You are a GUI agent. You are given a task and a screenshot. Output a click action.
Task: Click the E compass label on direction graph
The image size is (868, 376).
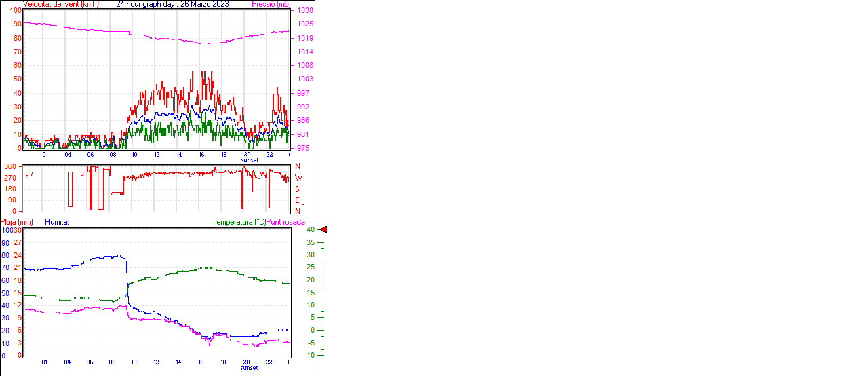[297, 200]
